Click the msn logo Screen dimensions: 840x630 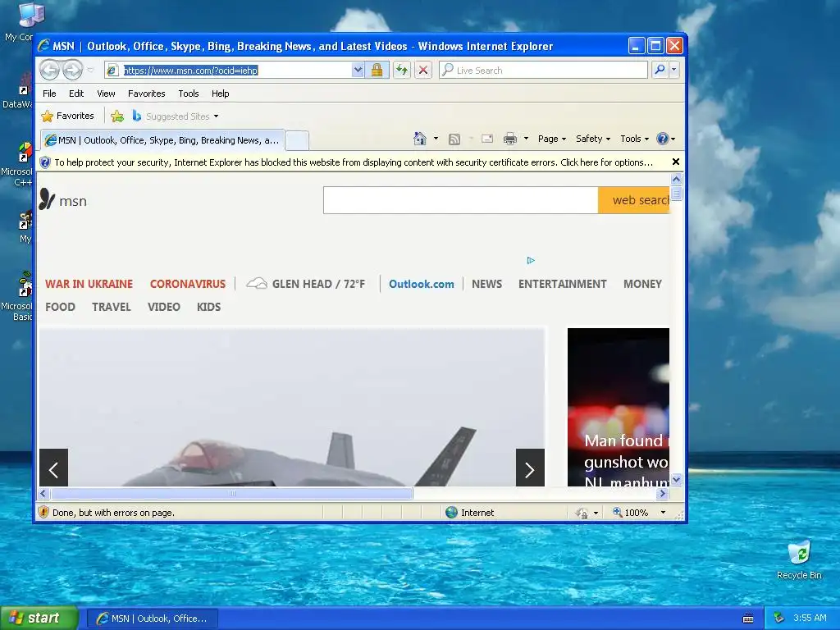point(62,200)
